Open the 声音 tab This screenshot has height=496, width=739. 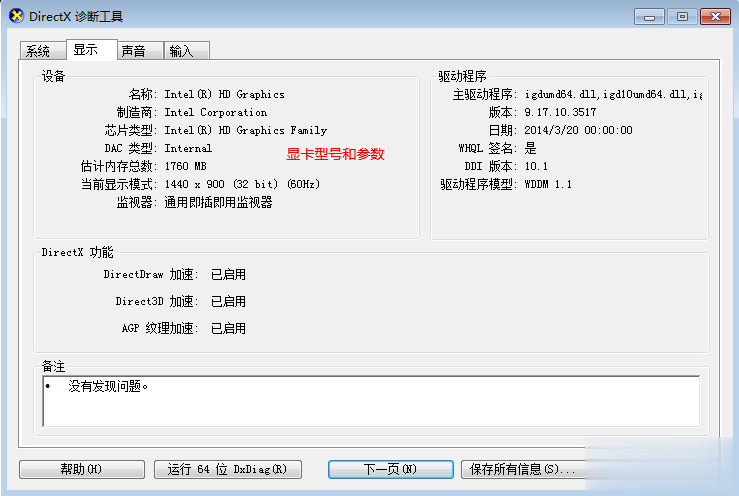point(140,50)
